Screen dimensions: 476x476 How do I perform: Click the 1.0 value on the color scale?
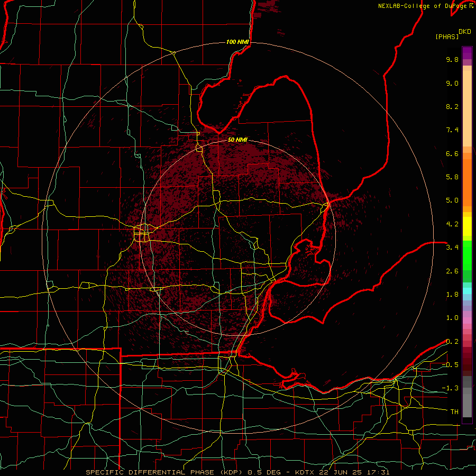[452, 318]
